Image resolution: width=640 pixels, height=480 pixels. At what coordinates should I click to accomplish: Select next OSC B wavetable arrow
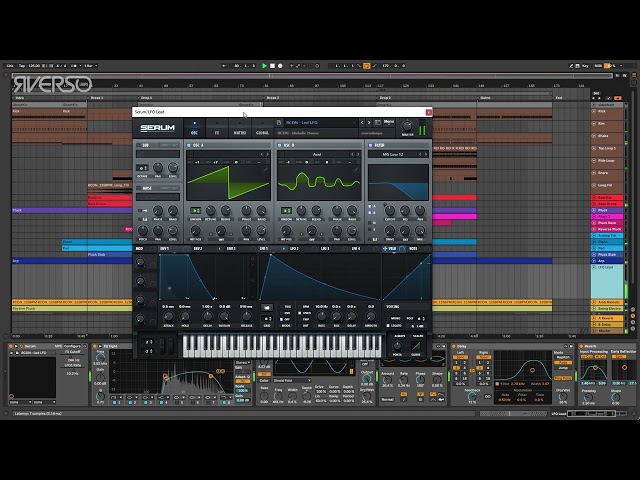coord(358,154)
